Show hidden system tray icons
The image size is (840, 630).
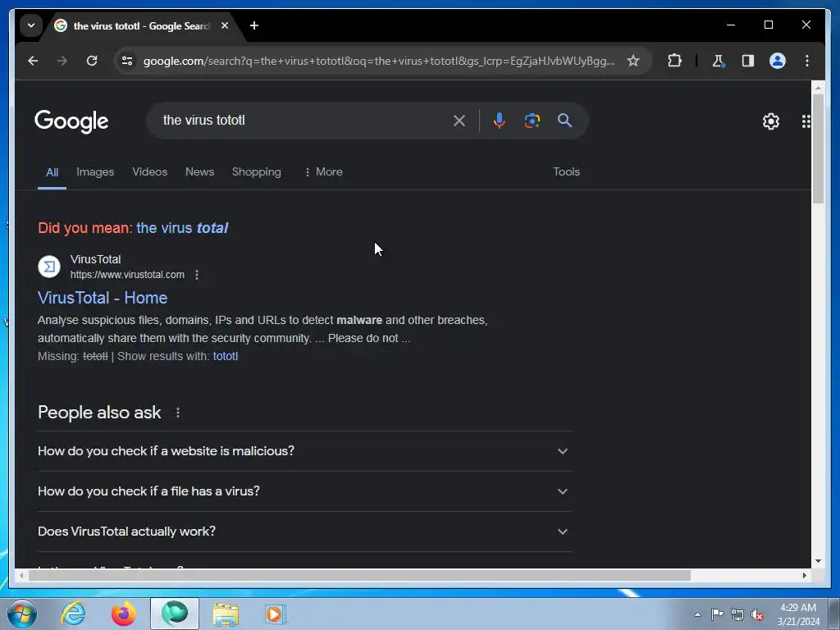pos(697,614)
